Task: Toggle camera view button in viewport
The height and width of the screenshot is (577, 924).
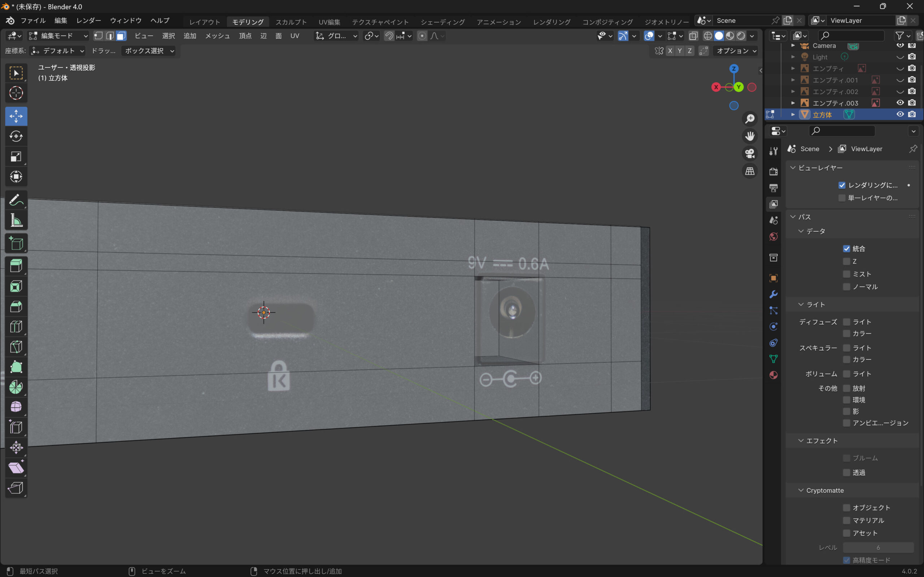Action: pyautogui.click(x=750, y=153)
